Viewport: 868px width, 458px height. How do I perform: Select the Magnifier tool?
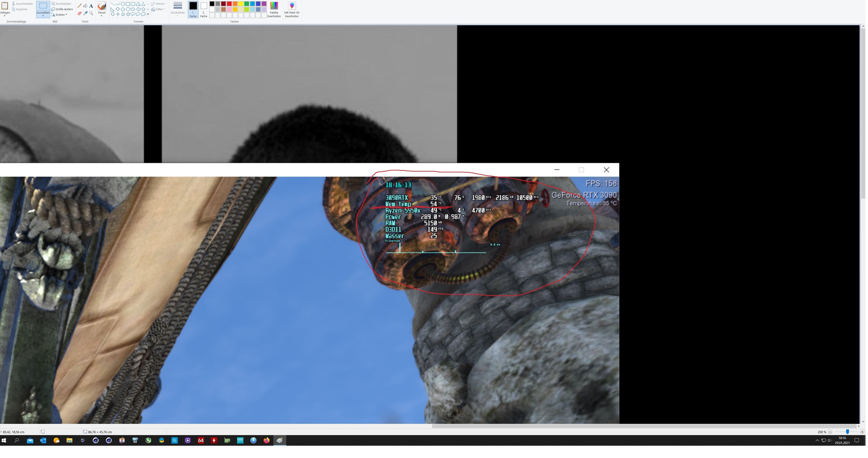point(91,14)
